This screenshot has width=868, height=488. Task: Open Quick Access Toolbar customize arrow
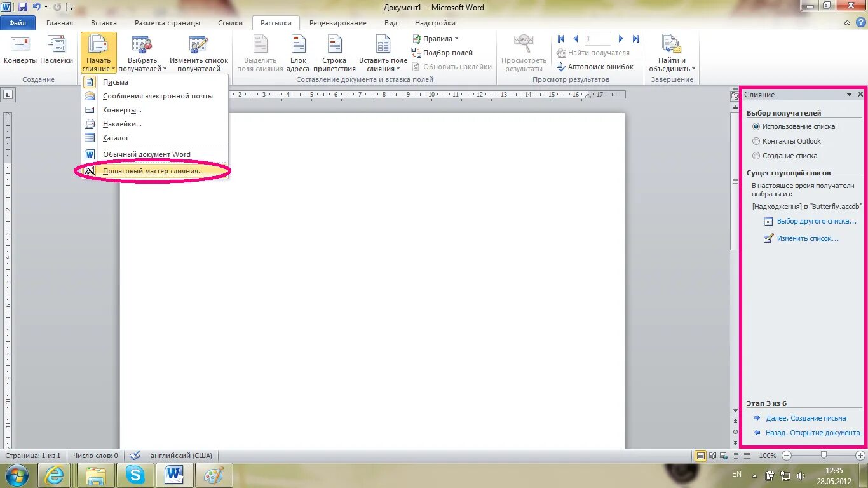(71, 8)
